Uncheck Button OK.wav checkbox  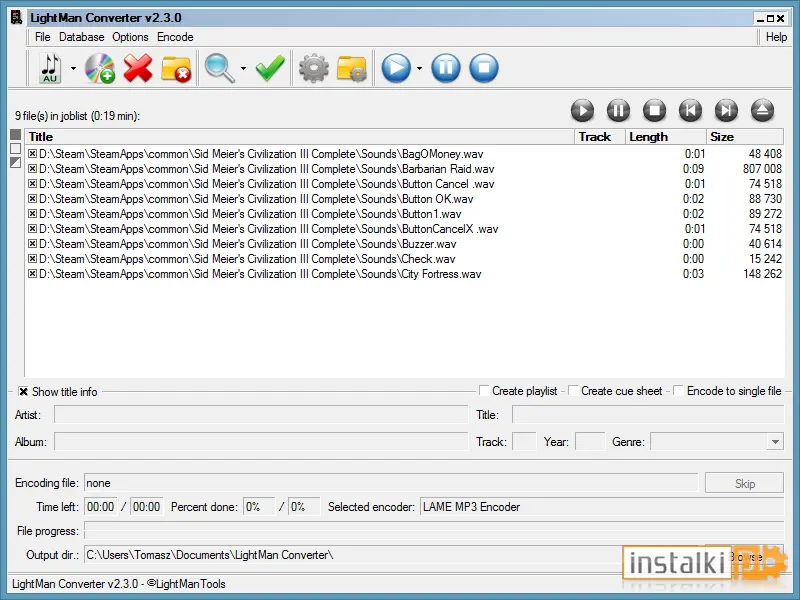coord(32,198)
